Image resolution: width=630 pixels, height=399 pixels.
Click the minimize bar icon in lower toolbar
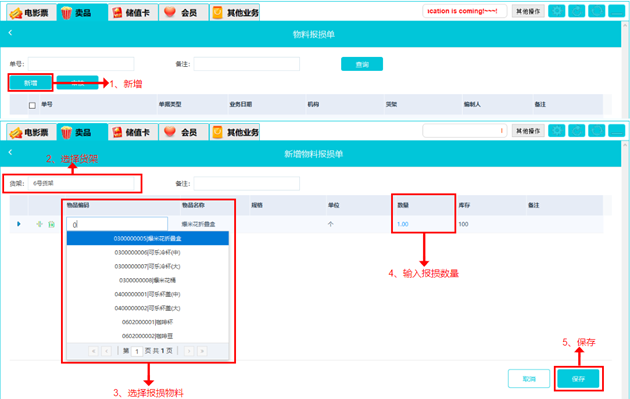tap(616, 131)
